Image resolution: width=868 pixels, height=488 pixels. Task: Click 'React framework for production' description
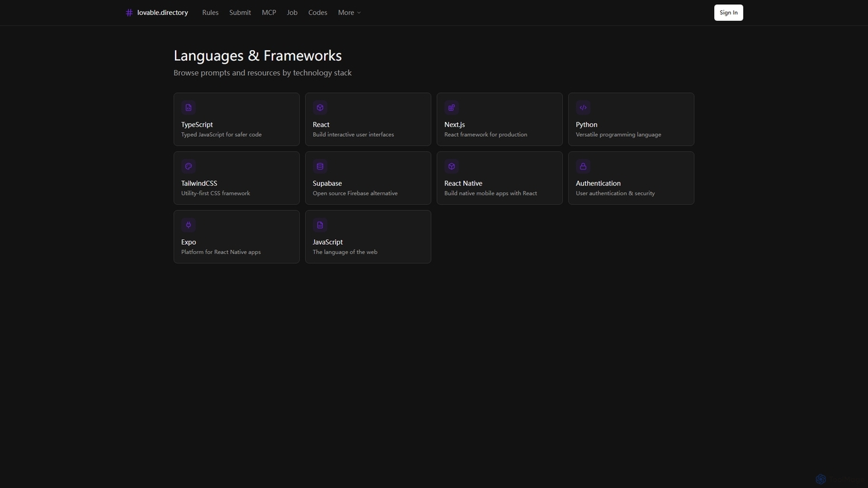[x=486, y=135]
